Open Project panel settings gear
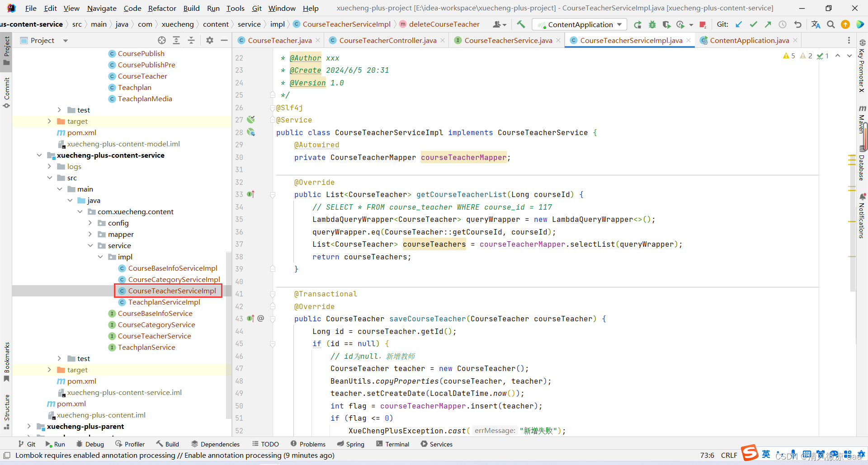The image size is (868, 465). coord(209,40)
